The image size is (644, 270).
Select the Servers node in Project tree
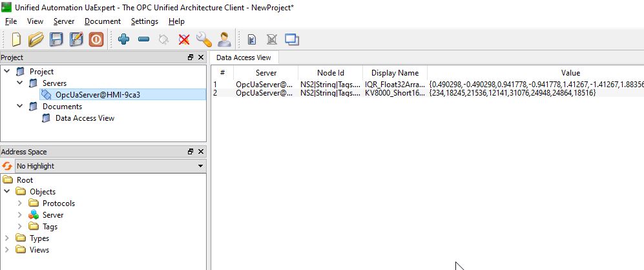(x=54, y=83)
